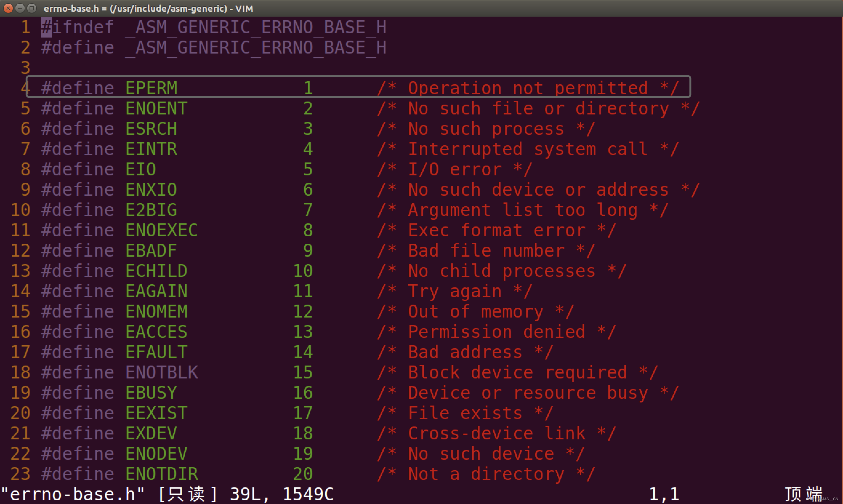
Task: Minimize the VIM window
Action: coord(20,8)
